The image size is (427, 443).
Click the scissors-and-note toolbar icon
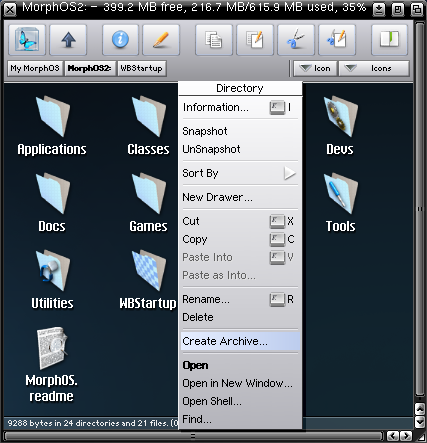[337, 40]
